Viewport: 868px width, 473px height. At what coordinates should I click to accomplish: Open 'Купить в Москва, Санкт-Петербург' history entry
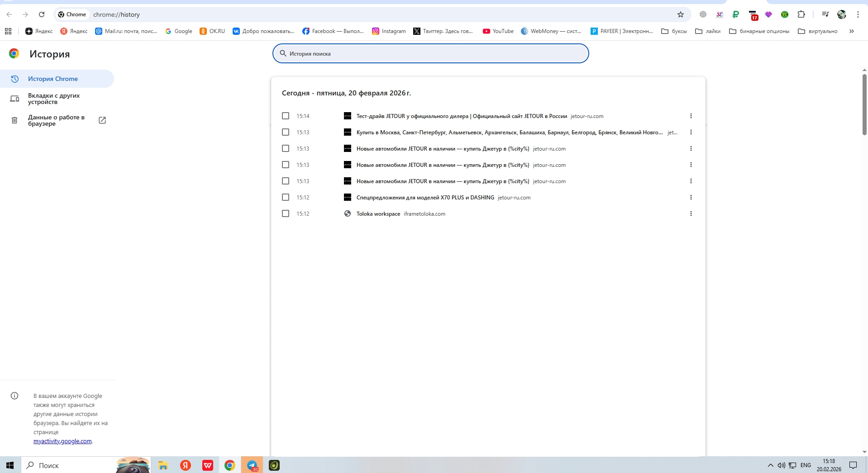point(510,132)
